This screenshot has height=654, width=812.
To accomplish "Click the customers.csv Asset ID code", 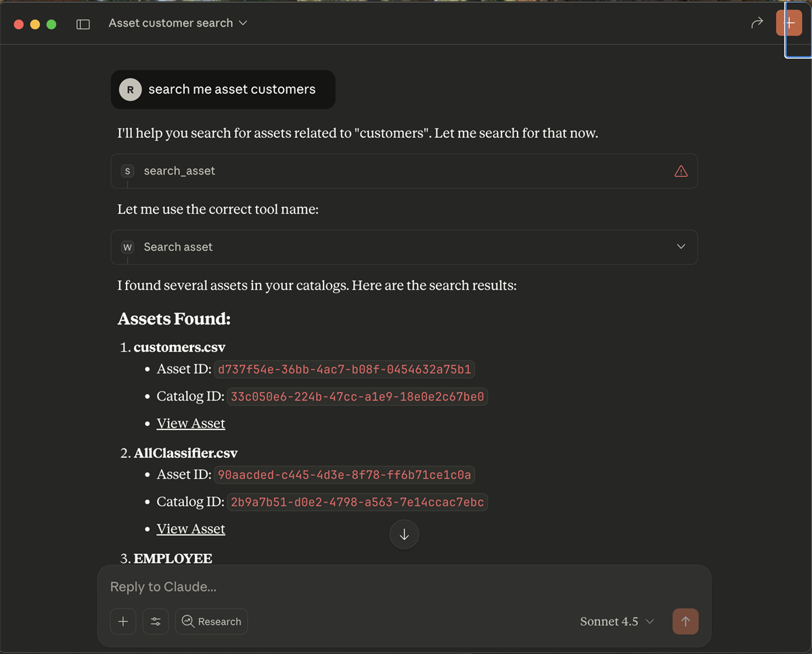I will click(344, 369).
